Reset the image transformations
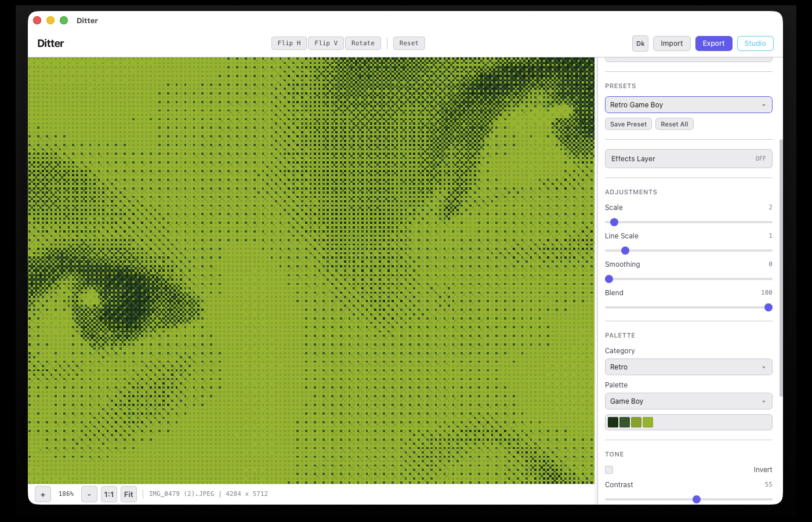The width and height of the screenshot is (812, 522). (x=409, y=43)
